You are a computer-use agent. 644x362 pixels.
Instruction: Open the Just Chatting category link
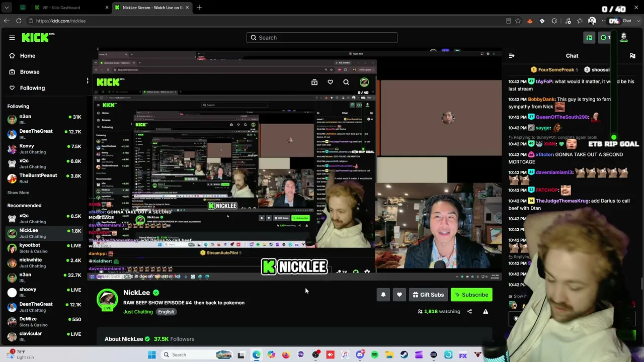click(x=138, y=312)
